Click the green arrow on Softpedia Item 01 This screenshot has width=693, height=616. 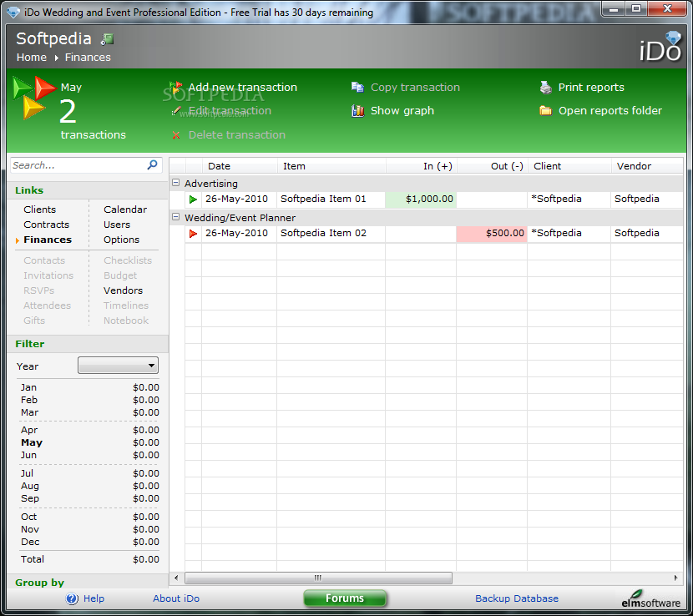click(193, 199)
